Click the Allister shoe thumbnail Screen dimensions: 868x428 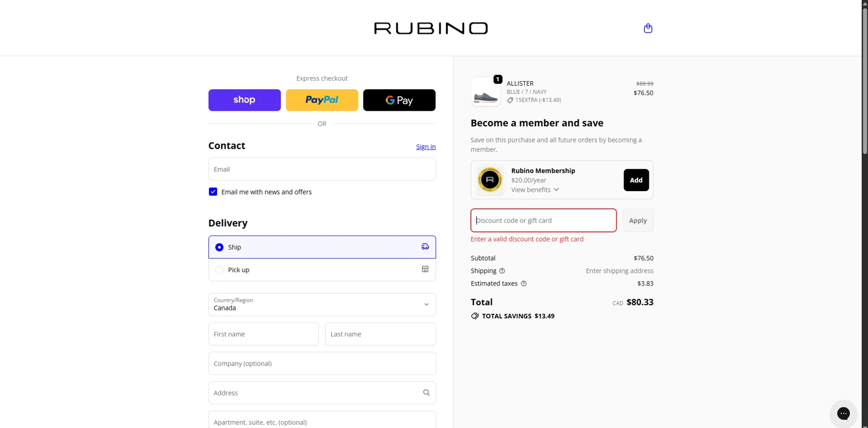pos(486,92)
